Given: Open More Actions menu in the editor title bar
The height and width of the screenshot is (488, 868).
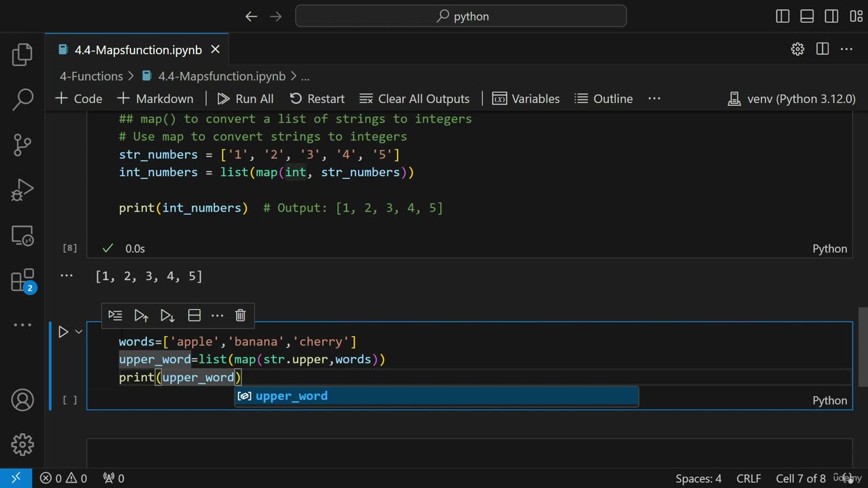Looking at the screenshot, I should [846, 49].
